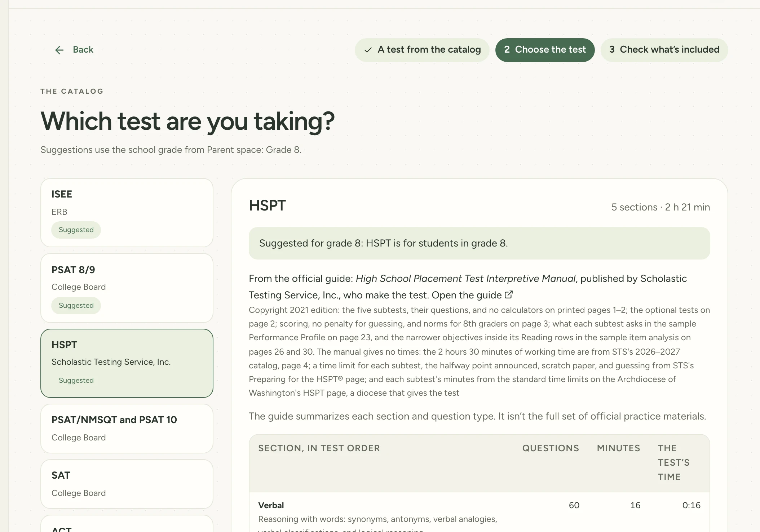Click 'The guide summarizes each section' sentence
This screenshot has width=760, height=532.
477,416
